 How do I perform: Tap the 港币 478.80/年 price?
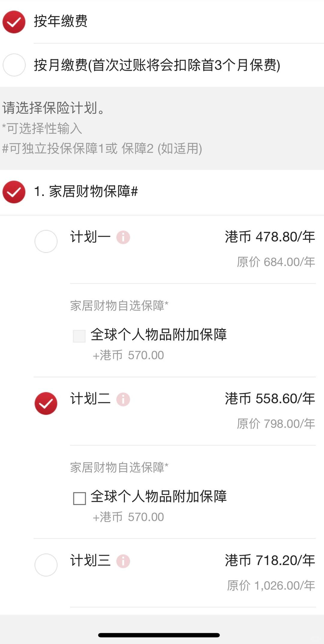point(270,237)
